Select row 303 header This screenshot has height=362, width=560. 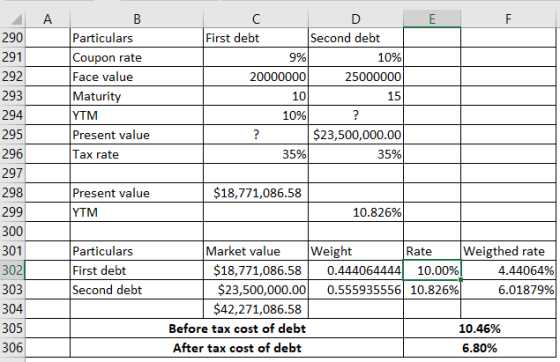click(x=12, y=290)
